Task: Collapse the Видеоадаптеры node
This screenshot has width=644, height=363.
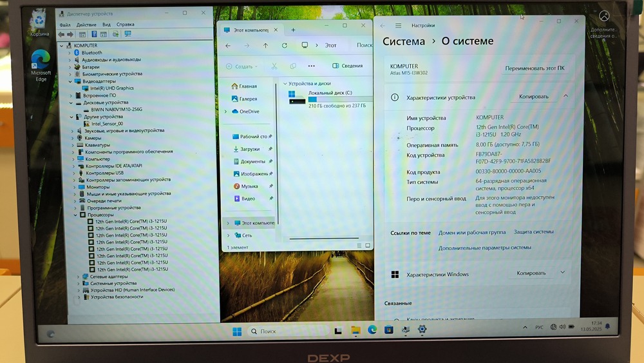Action: click(70, 81)
